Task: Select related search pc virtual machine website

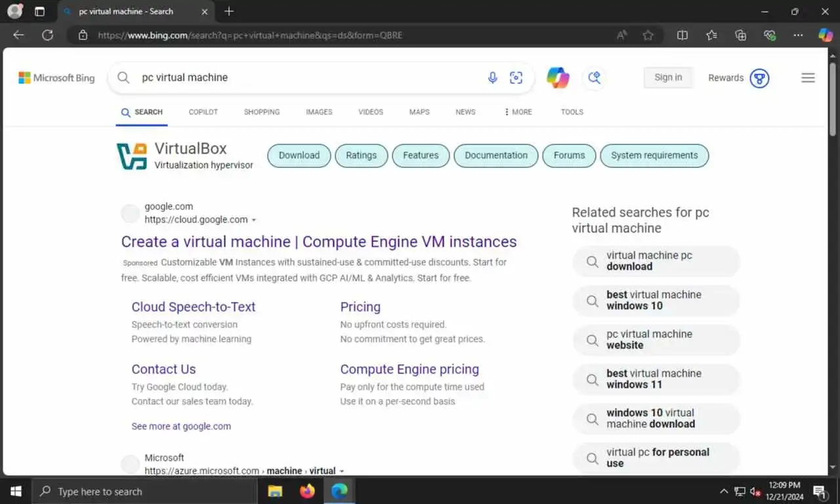Action: point(656,340)
